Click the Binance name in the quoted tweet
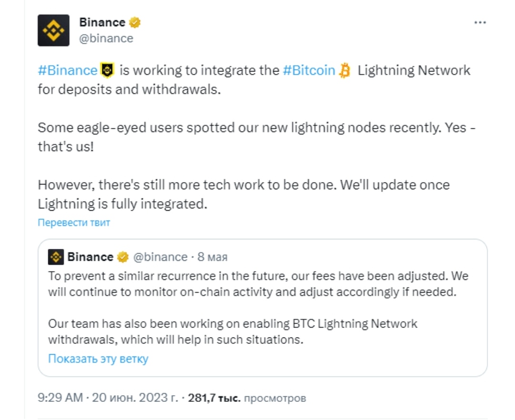The image size is (515, 420). point(90,257)
